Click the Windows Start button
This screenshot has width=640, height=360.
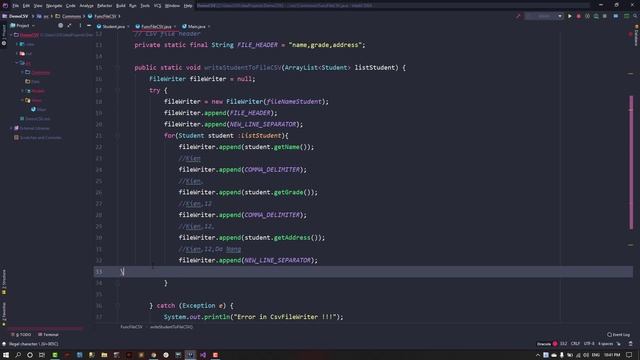6,355
